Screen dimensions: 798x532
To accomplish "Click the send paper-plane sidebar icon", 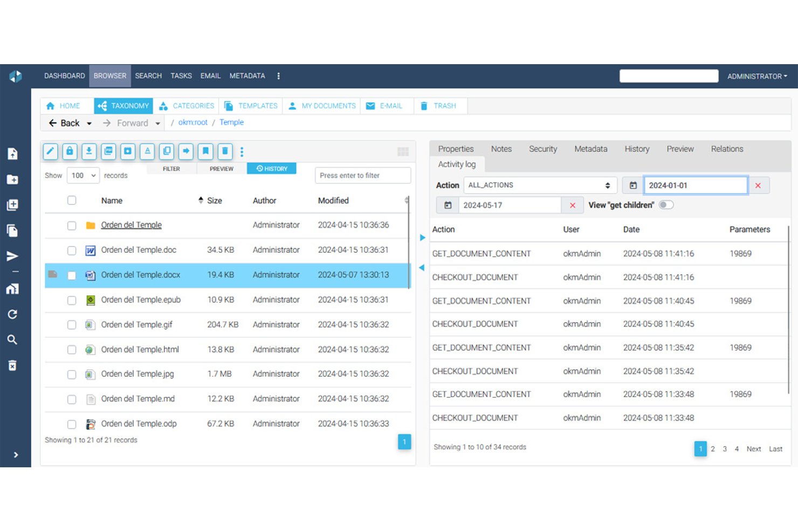I will 12,256.
